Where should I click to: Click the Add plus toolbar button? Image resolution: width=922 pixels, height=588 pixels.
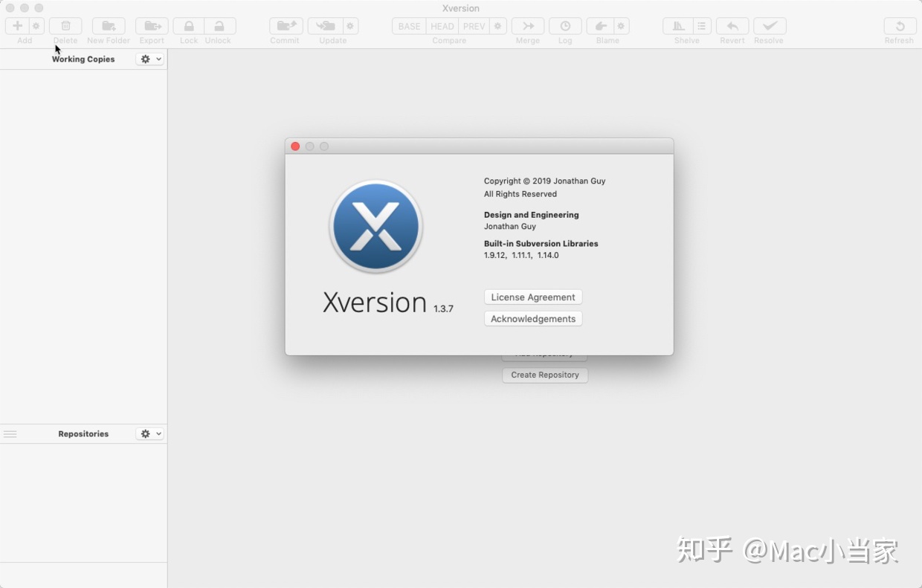(x=17, y=26)
